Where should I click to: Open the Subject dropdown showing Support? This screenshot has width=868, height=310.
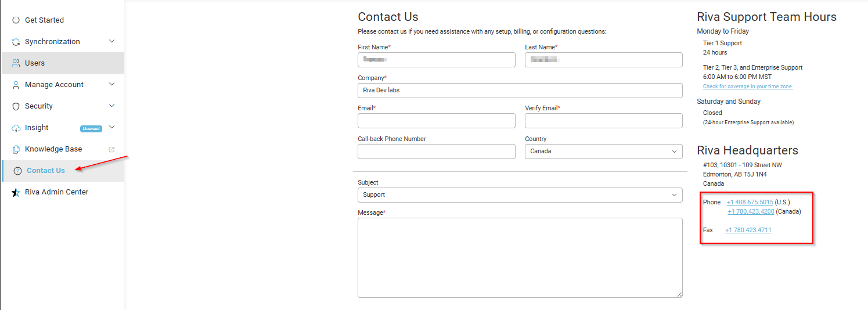[520, 195]
